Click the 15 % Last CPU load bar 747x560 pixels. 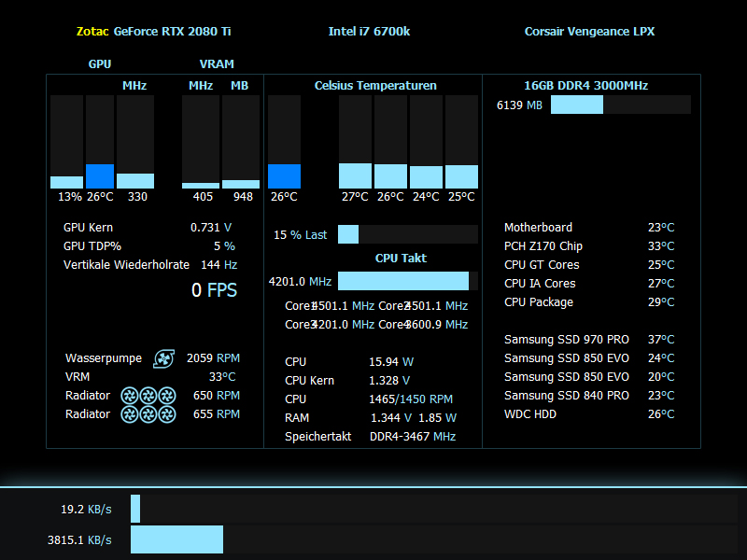pos(408,234)
